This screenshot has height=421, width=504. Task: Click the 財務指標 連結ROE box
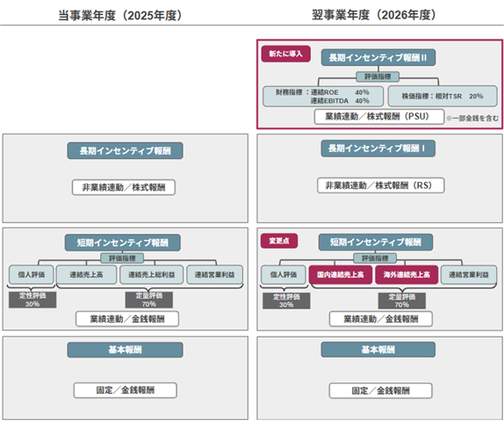click(323, 96)
